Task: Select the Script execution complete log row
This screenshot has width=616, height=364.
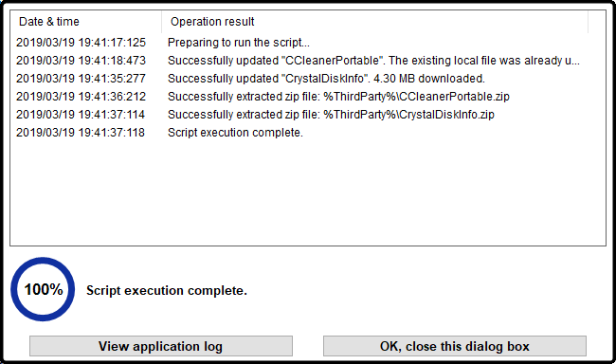Action: (308, 133)
